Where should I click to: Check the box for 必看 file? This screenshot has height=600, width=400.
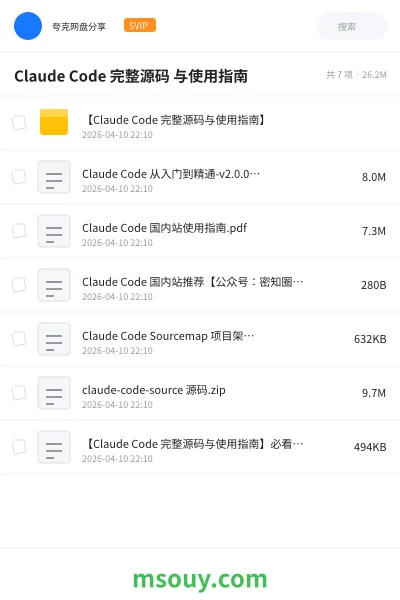pos(19,447)
